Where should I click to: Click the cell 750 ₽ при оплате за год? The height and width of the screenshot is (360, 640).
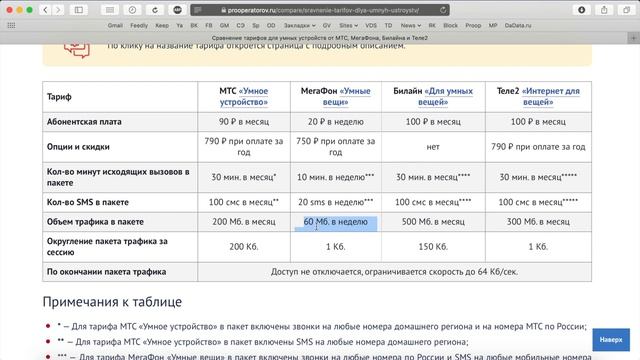pyautogui.click(x=336, y=147)
